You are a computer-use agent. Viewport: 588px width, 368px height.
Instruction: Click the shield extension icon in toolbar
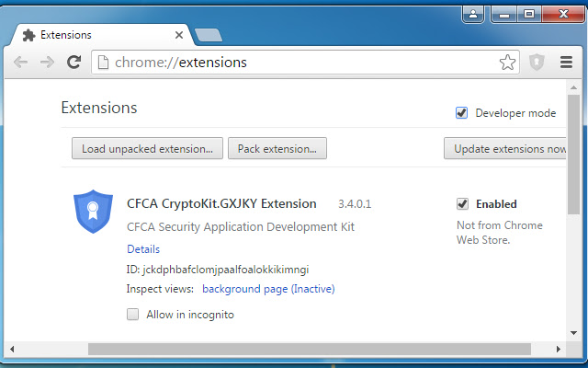click(x=537, y=63)
